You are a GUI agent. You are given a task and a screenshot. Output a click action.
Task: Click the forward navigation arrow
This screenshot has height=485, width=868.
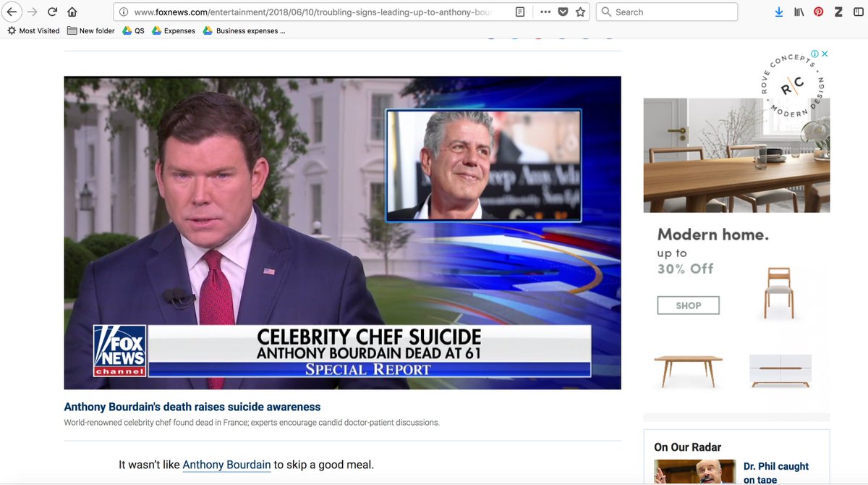[32, 12]
